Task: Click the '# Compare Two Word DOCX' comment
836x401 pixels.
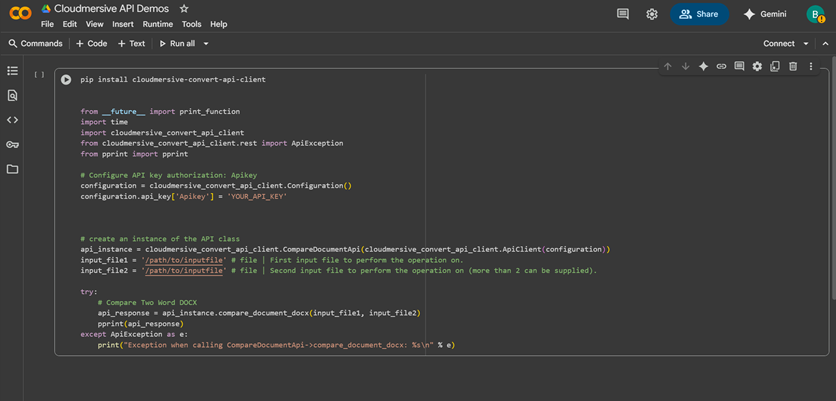Action: tap(148, 303)
